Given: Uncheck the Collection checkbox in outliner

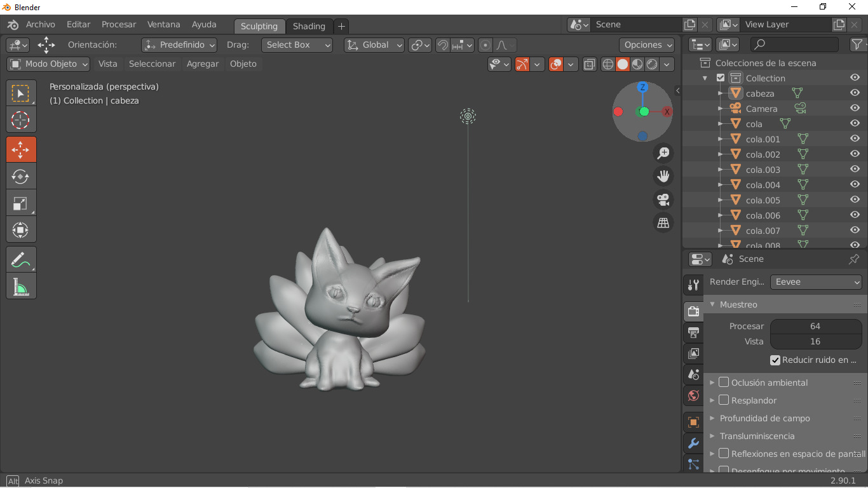Looking at the screenshot, I should click(721, 78).
